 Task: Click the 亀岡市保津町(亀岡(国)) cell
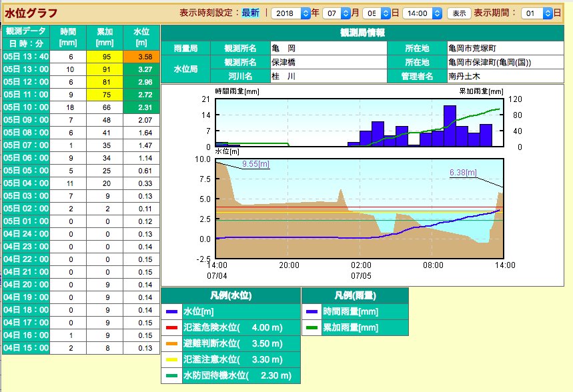pos(506,62)
